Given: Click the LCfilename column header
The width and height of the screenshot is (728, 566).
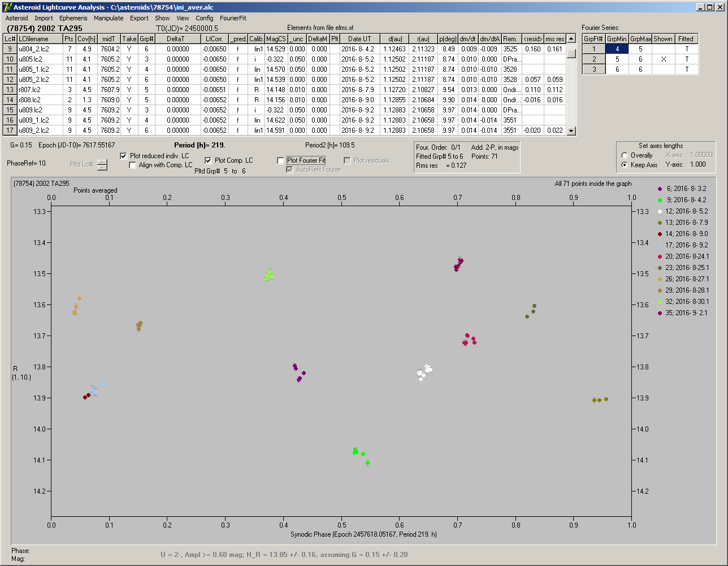Looking at the screenshot, I should pos(40,39).
